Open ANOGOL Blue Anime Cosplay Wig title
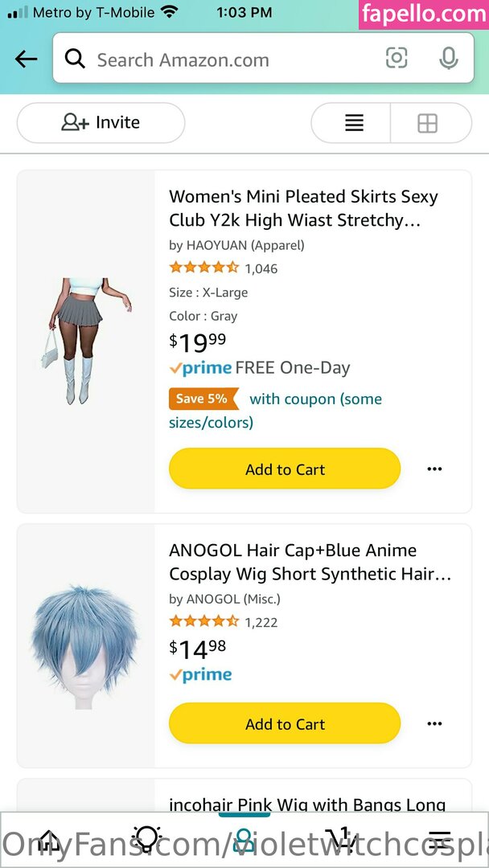 [x=310, y=562]
